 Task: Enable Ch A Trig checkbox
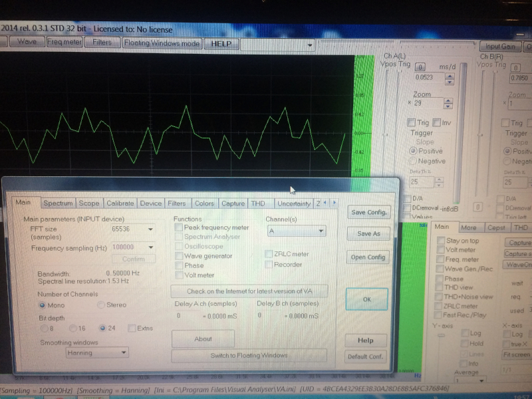412,122
